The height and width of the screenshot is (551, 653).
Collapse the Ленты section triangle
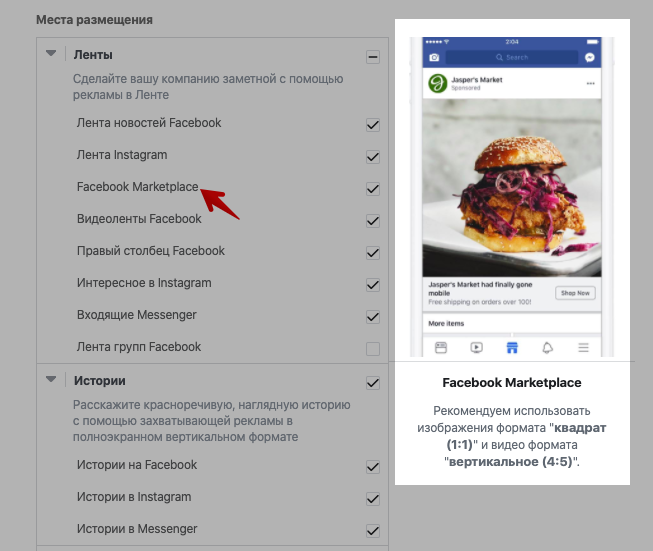[x=51, y=53]
